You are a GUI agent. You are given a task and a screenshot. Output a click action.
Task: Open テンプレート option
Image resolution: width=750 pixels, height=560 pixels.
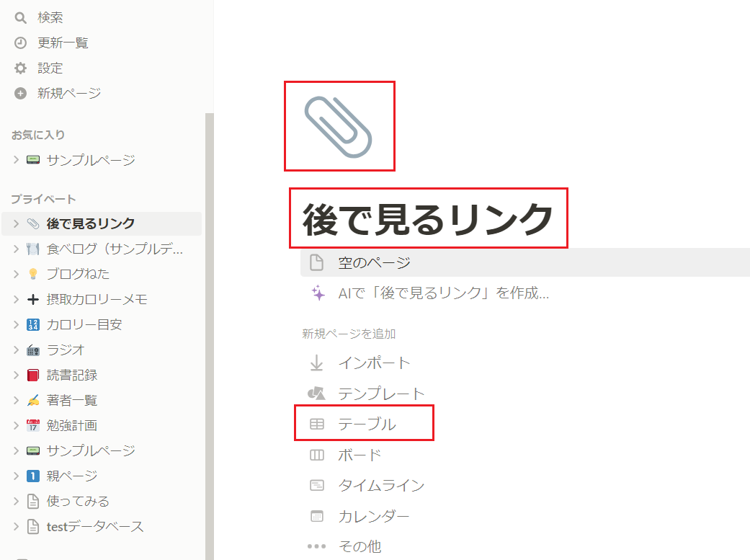pyautogui.click(x=381, y=394)
